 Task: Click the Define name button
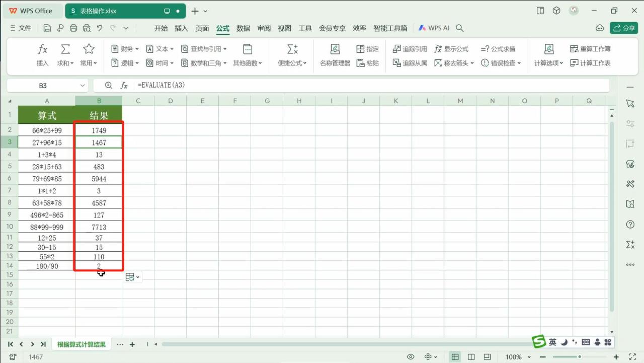(367, 49)
